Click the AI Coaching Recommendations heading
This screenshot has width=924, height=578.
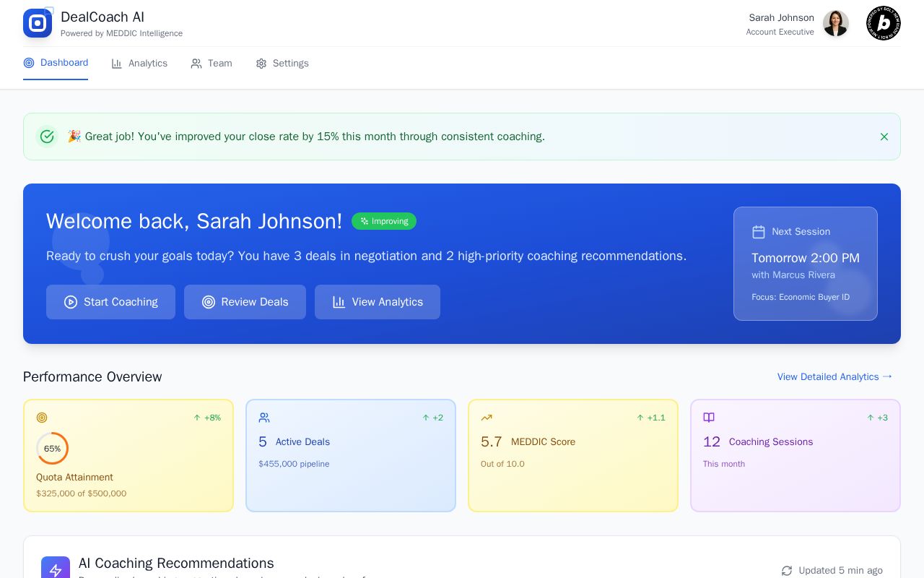click(x=176, y=564)
